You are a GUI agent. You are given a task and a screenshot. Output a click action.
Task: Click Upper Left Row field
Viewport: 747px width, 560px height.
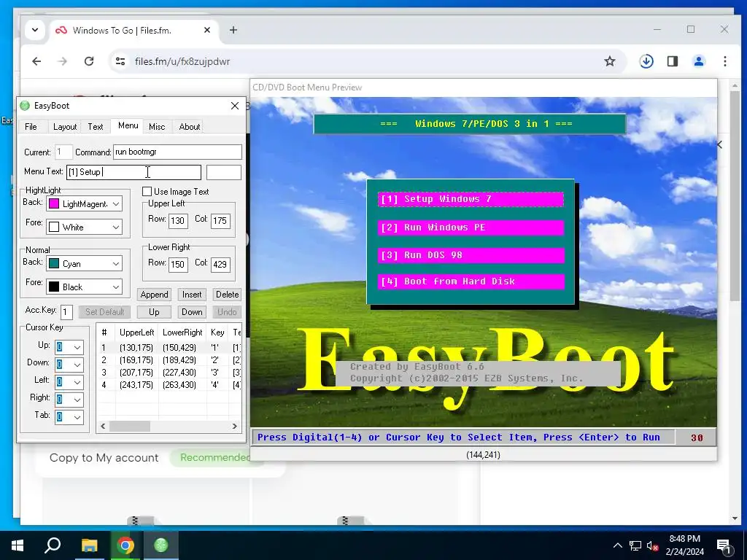pyautogui.click(x=178, y=220)
